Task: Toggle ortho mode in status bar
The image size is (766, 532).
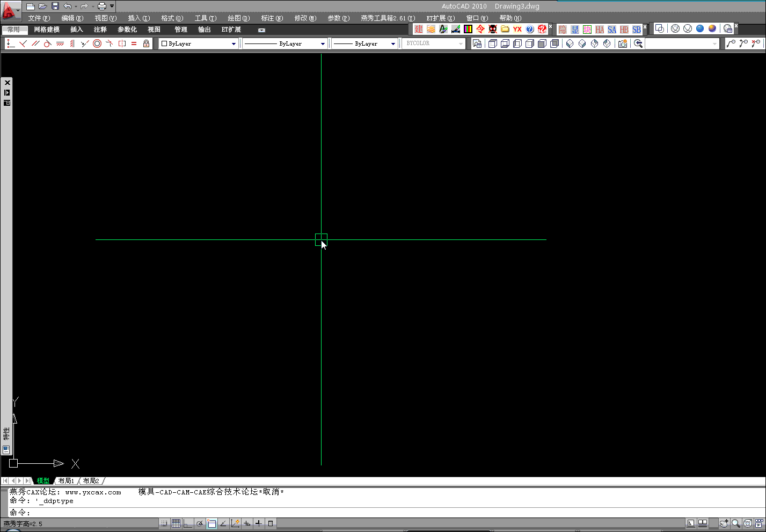Action: coord(188,523)
